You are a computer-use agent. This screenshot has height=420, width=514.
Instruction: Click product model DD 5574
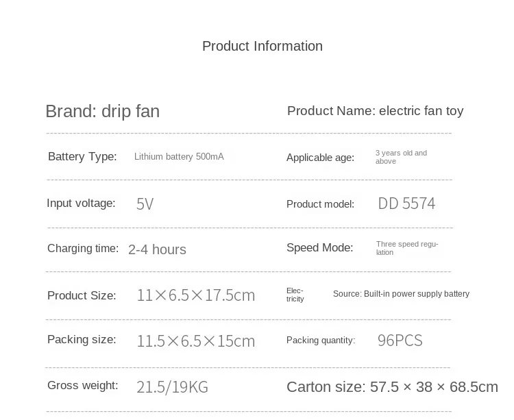click(407, 203)
